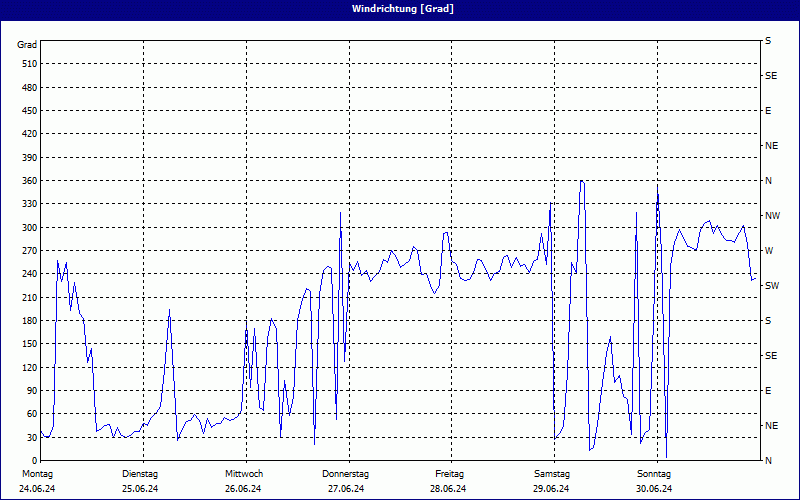This screenshot has width=800, height=500.
Task: Select the 30.06.24 date label
Action: [x=654, y=488]
